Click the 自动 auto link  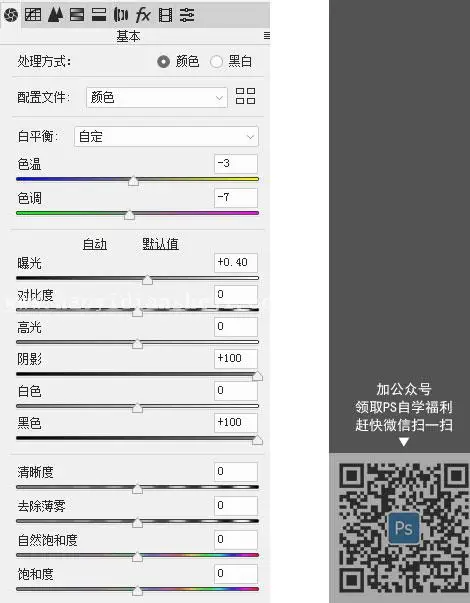click(x=95, y=244)
